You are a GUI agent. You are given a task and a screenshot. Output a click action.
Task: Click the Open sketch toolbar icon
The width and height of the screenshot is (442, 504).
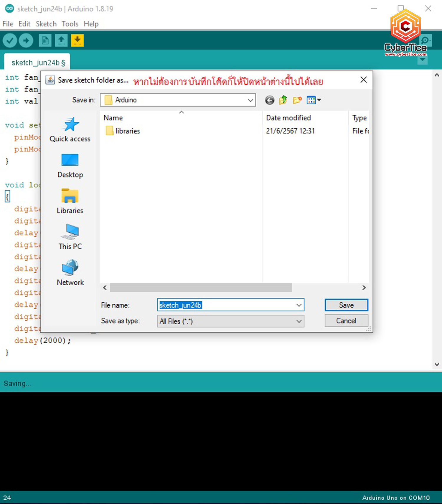coord(61,40)
